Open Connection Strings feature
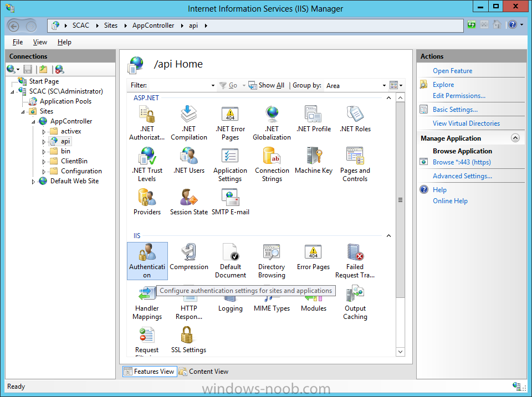This screenshot has height=397, width=532. [x=272, y=164]
